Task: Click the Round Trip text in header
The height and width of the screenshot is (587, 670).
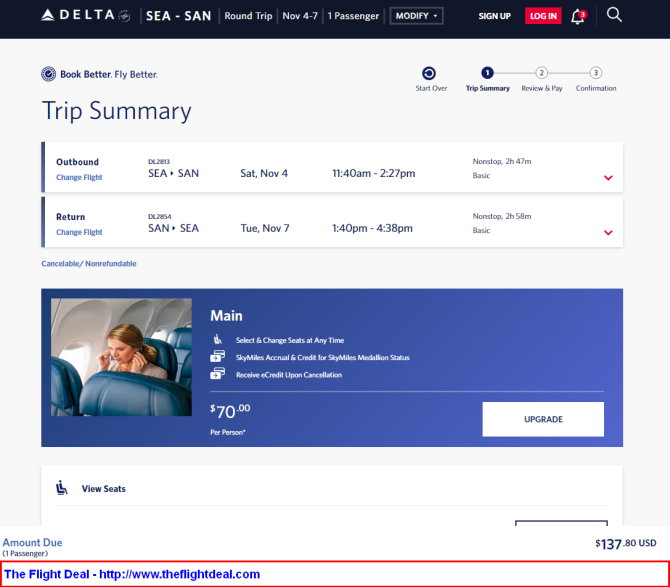Action: click(248, 16)
